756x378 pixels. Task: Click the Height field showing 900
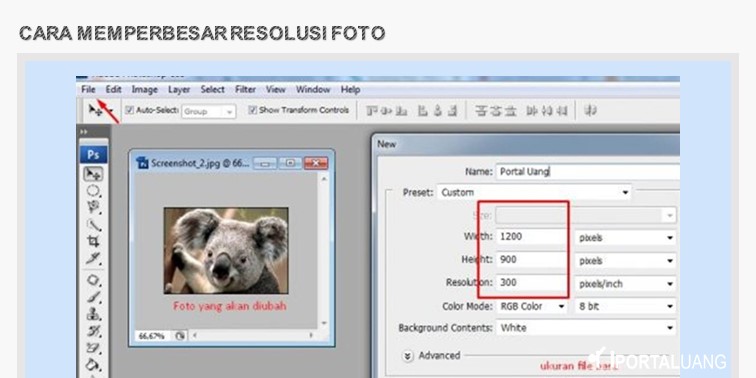click(532, 259)
